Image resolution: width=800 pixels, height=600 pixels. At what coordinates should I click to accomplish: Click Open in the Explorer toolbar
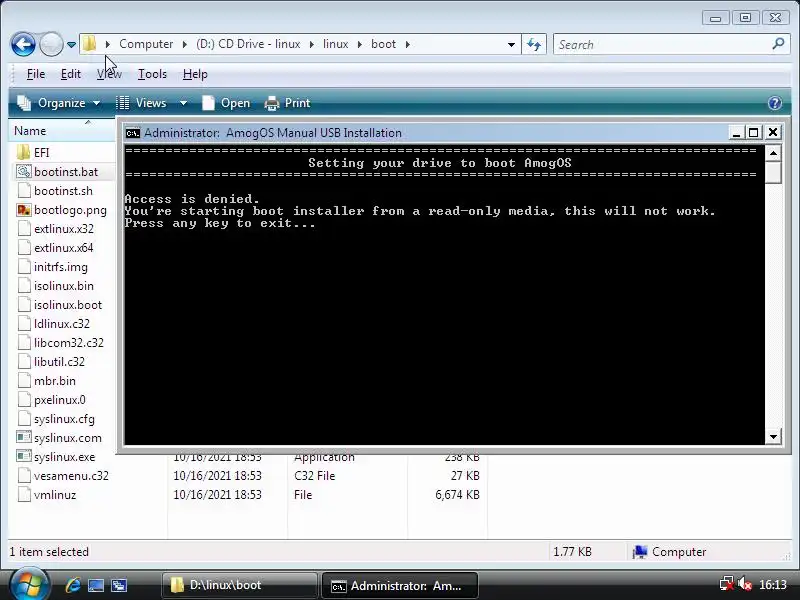(226, 103)
